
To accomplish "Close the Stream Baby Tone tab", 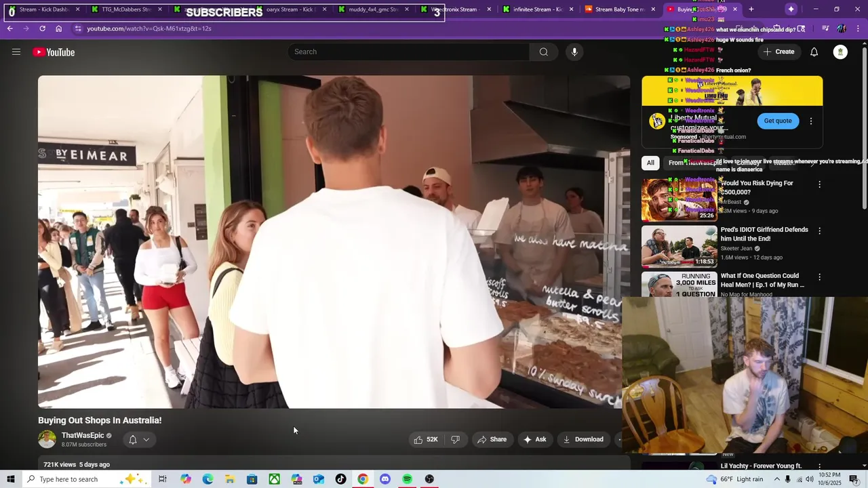I will 653,9.
